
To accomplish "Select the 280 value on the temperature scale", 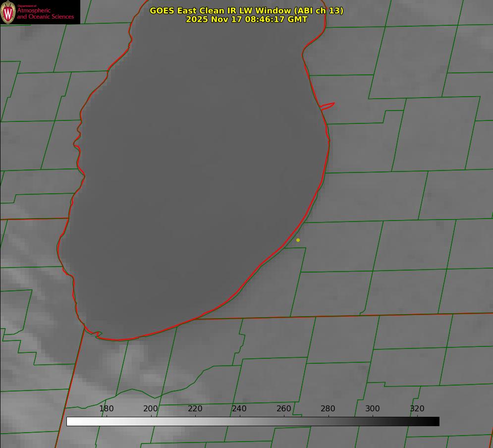I will point(328,408).
